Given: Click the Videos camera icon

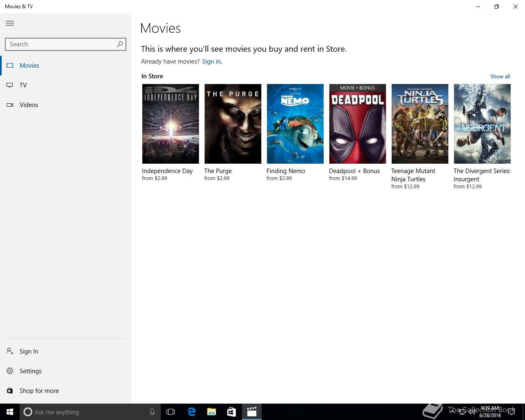Looking at the screenshot, I should (x=10, y=105).
